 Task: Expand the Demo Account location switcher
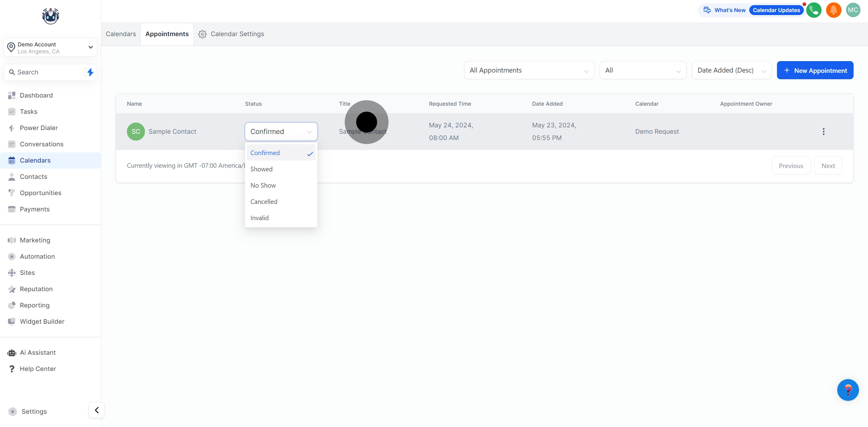click(x=51, y=48)
